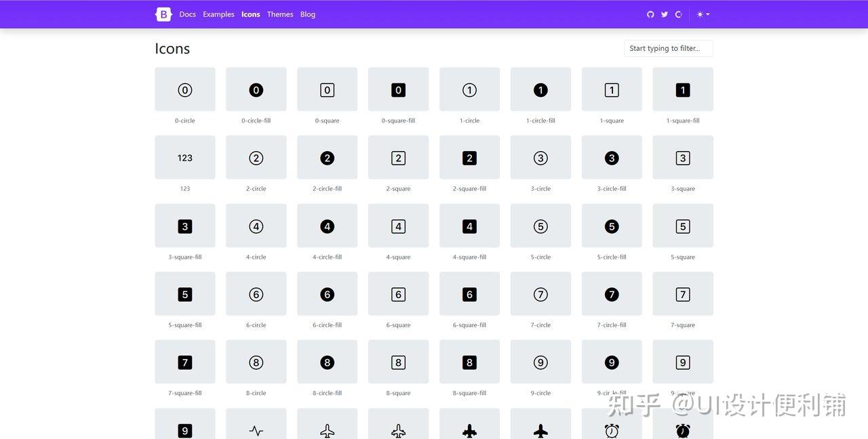Click the 0-square icon tile
Image resolution: width=868 pixels, height=439 pixels.
tap(328, 89)
